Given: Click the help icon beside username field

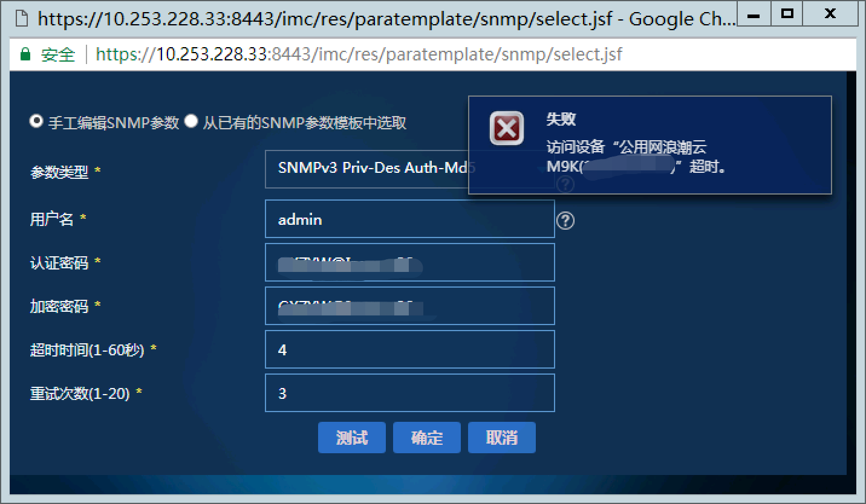Looking at the screenshot, I should pyautogui.click(x=565, y=221).
